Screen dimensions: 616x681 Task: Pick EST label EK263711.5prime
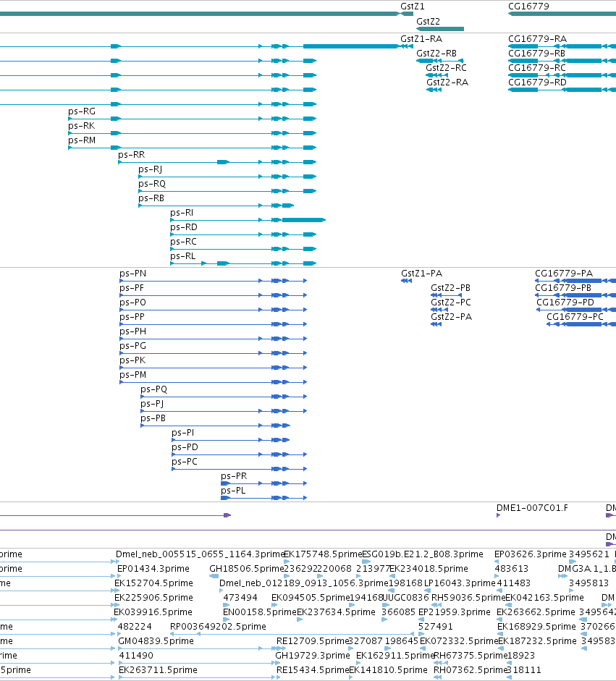tap(158, 670)
